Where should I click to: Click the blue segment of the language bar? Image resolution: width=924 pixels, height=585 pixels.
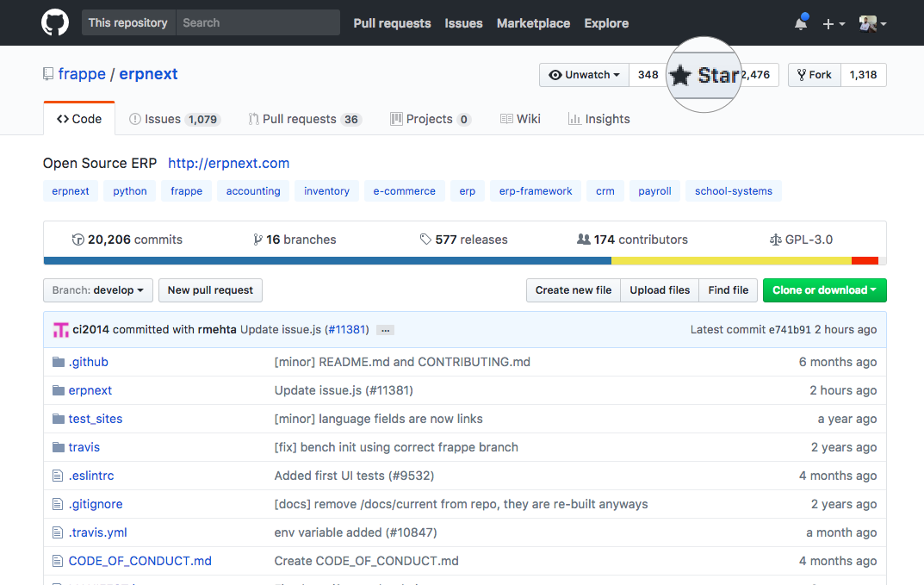point(327,261)
